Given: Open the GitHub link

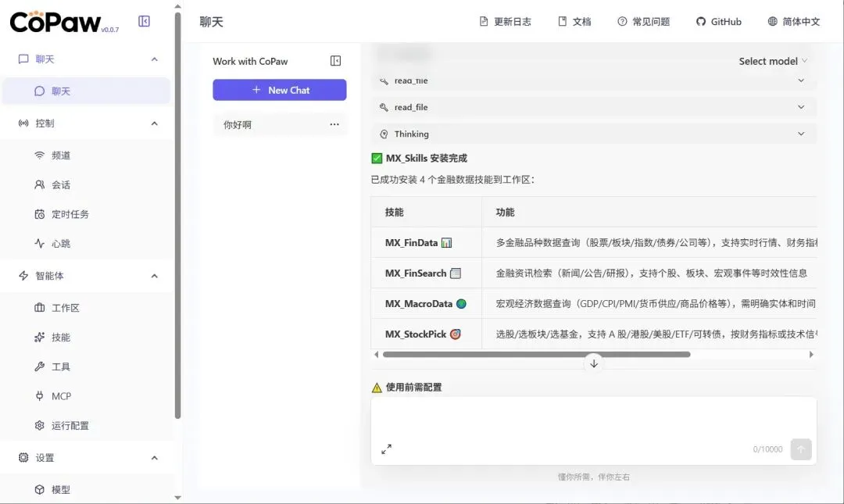Looking at the screenshot, I should (x=719, y=22).
